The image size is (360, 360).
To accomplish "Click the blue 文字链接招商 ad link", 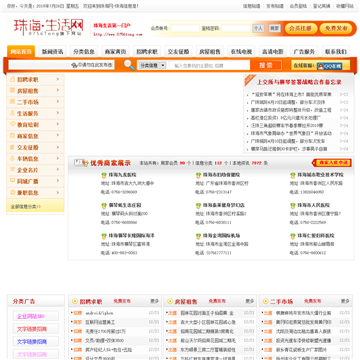I will 32,341.
